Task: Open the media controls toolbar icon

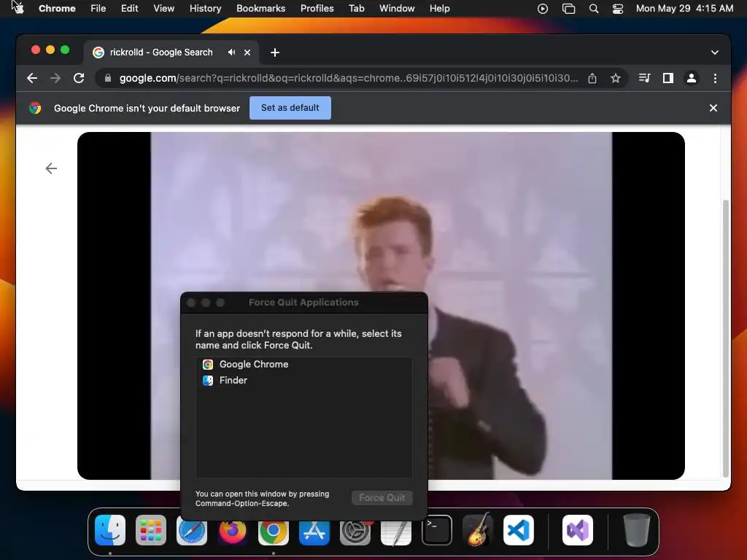Action: [645, 78]
